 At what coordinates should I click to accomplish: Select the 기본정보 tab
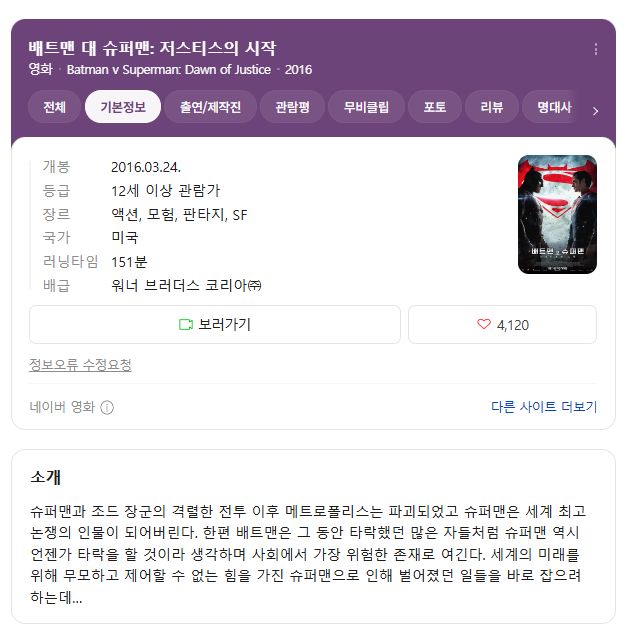click(x=123, y=107)
